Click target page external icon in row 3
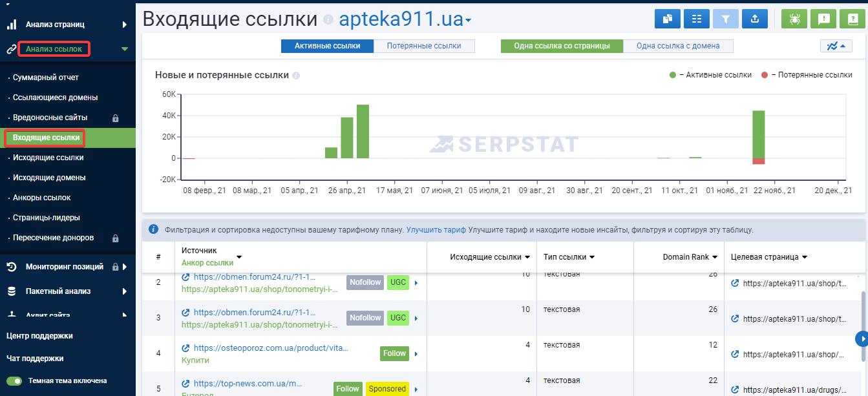 click(736, 319)
